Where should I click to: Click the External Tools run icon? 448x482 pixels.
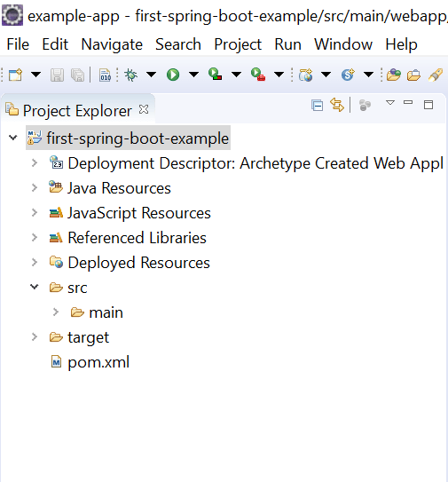tap(258, 75)
